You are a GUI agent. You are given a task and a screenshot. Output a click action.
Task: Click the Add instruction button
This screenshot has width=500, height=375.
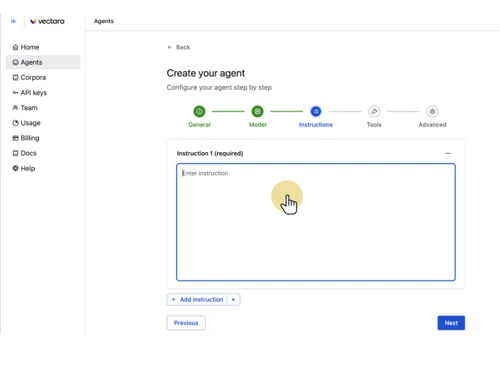[x=197, y=300]
